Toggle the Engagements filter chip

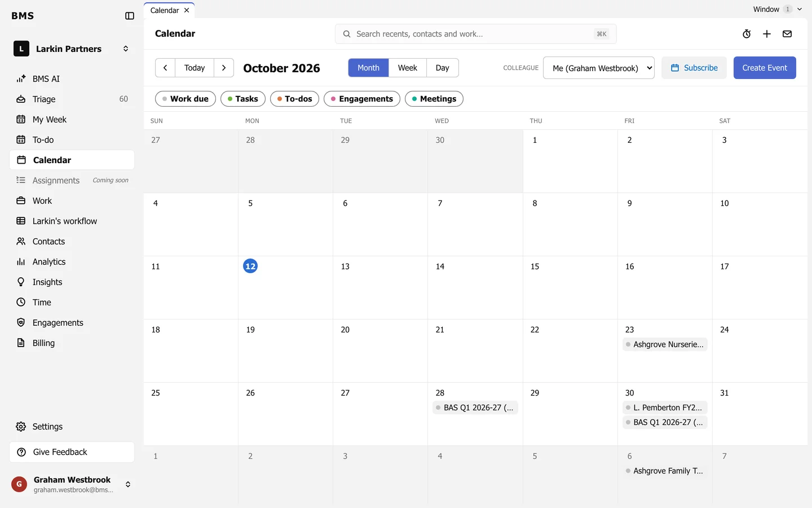coord(362,99)
